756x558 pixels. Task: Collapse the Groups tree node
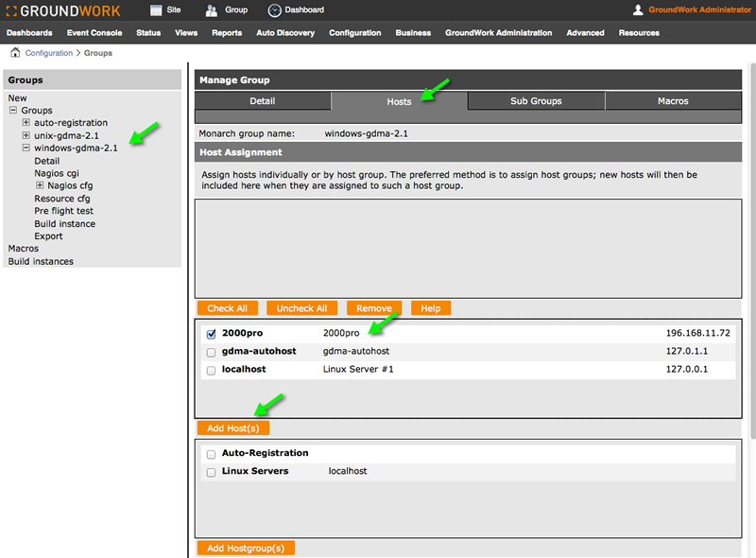click(13, 110)
